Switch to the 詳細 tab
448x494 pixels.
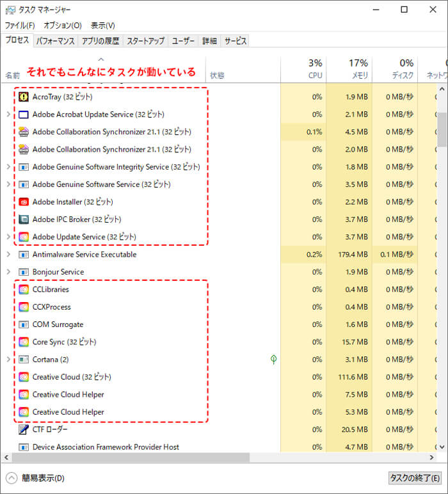[x=209, y=41]
